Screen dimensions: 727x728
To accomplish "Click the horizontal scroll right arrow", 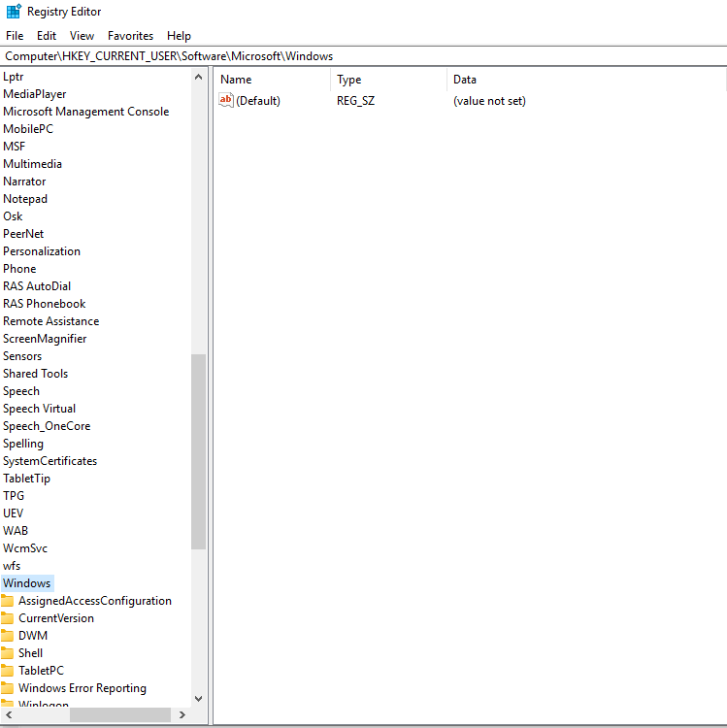I will click(182, 715).
